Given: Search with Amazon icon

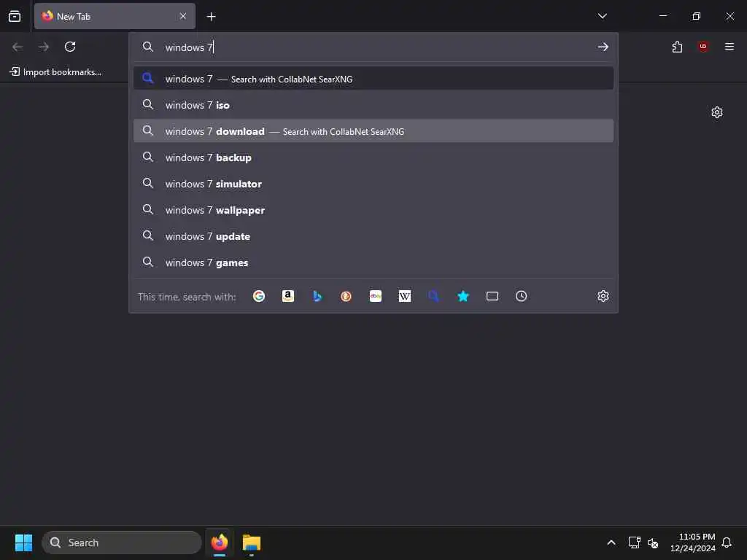Looking at the screenshot, I should coord(287,296).
